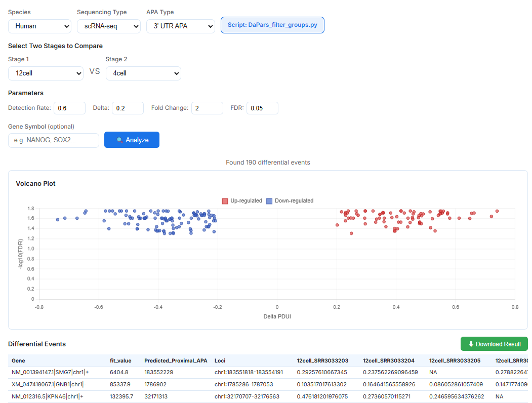Click the magnifier icon in Analyze button
The image size is (532, 403).
(x=119, y=140)
